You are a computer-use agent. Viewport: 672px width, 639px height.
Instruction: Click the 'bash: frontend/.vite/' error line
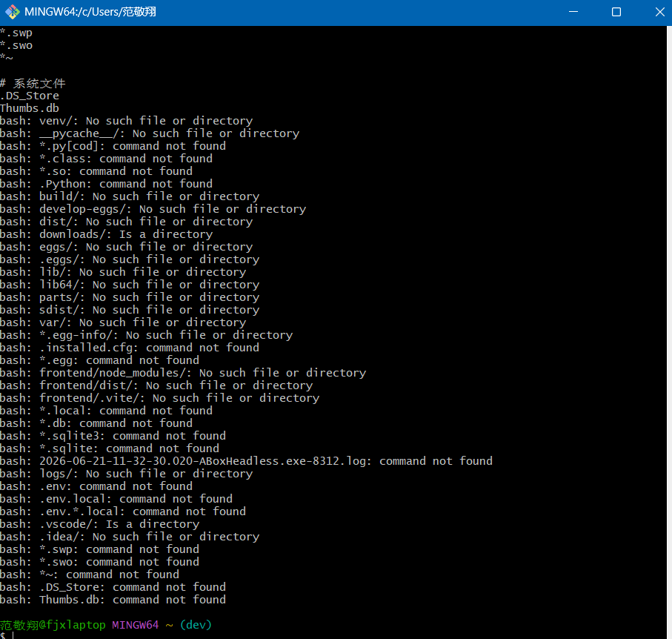(x=160, y=398)
